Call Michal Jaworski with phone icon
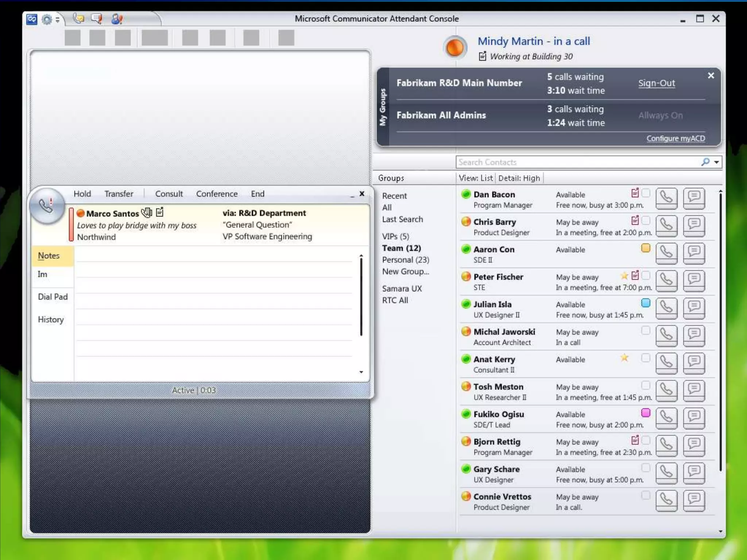Screen dimensions: 747x560 coord(666,336)
